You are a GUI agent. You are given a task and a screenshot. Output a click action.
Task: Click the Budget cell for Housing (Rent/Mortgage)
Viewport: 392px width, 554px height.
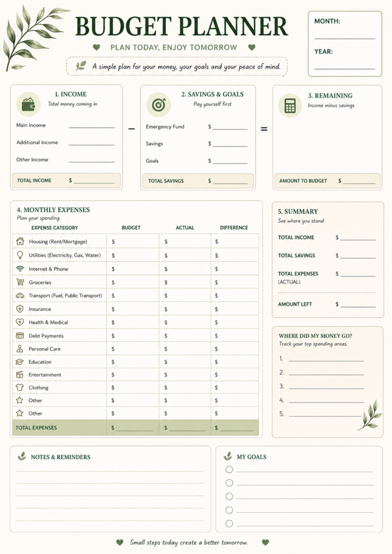point(133,241)
